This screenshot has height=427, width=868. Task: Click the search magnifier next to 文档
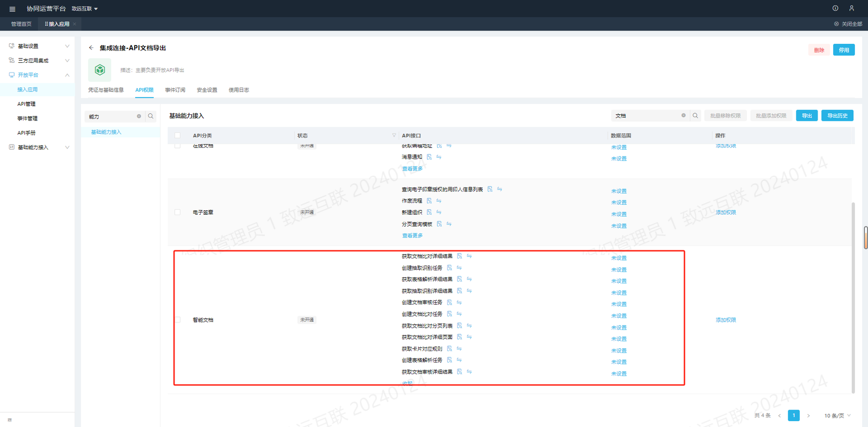click(x=695, y=115)
